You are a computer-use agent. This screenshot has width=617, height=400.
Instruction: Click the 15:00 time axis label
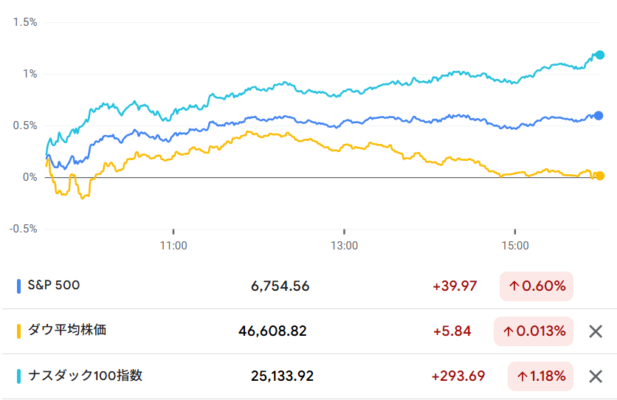coord(514,244)
